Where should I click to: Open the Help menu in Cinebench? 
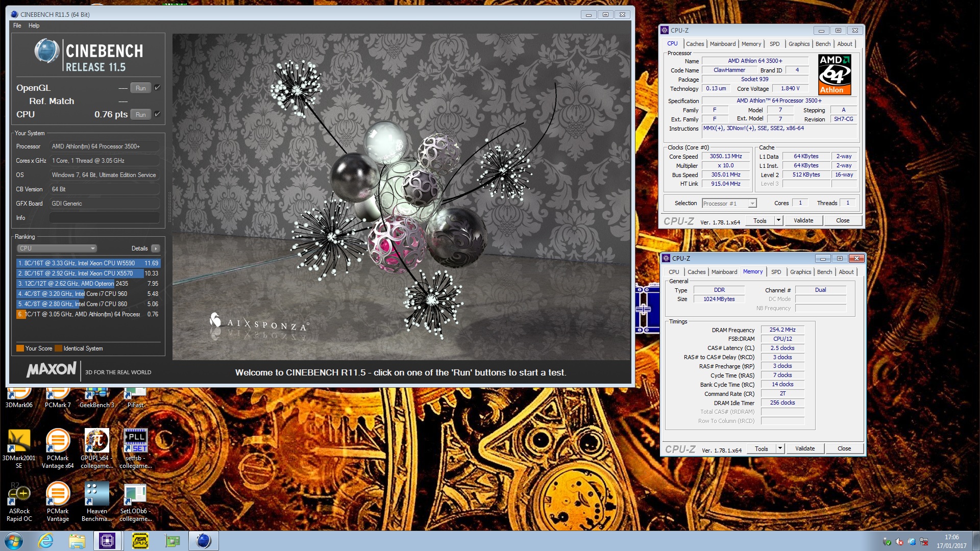(x=34, y=26)
